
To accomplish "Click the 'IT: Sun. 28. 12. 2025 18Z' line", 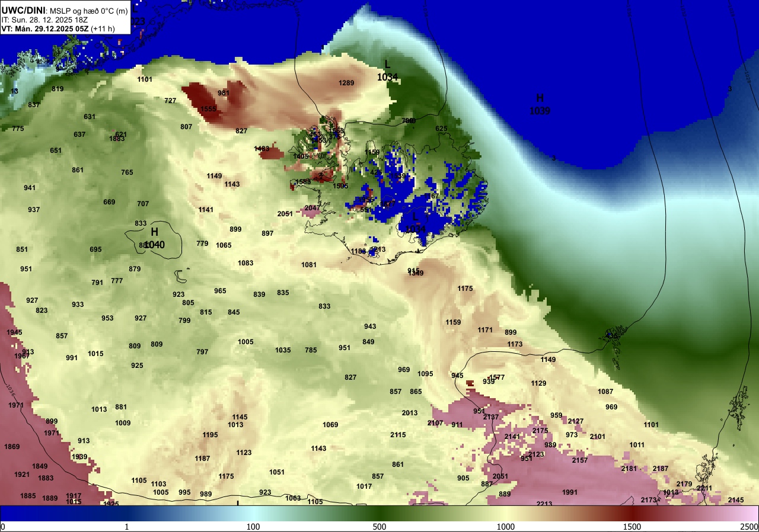I will coord(44,20).
